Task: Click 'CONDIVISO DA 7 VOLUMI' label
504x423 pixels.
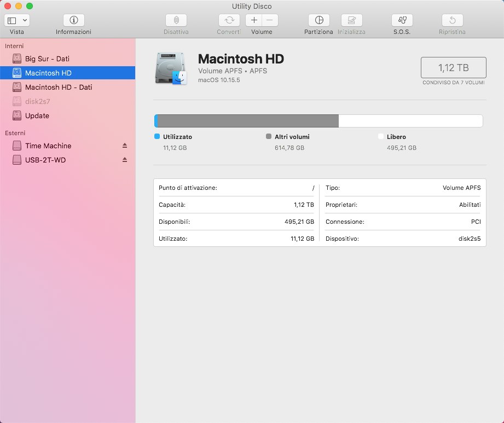Action: 453,83
